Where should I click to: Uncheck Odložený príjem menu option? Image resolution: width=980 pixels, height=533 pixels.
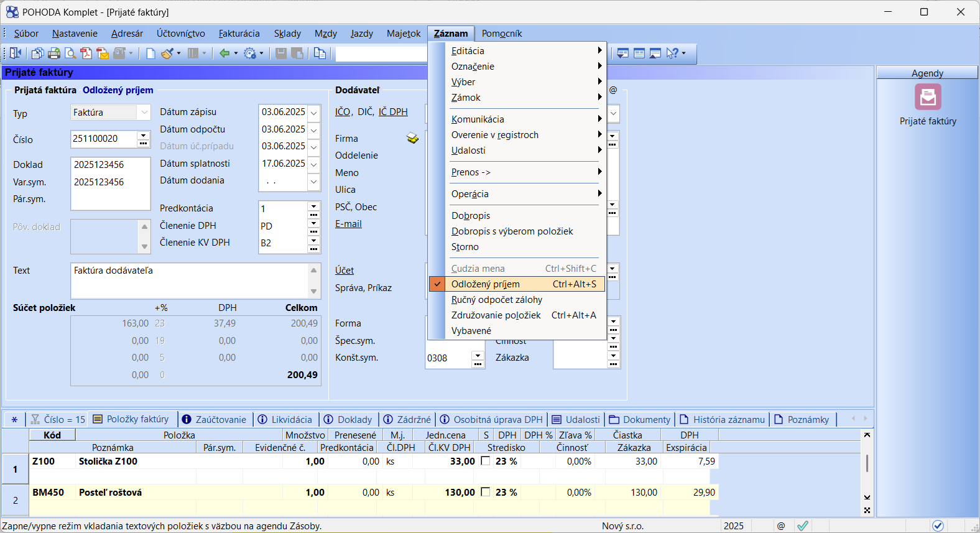pos(517,284)
